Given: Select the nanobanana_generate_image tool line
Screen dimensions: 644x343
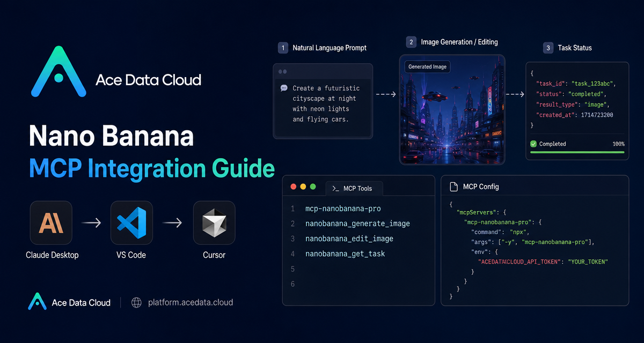Looking at the screenshot, I should [357, 223].
